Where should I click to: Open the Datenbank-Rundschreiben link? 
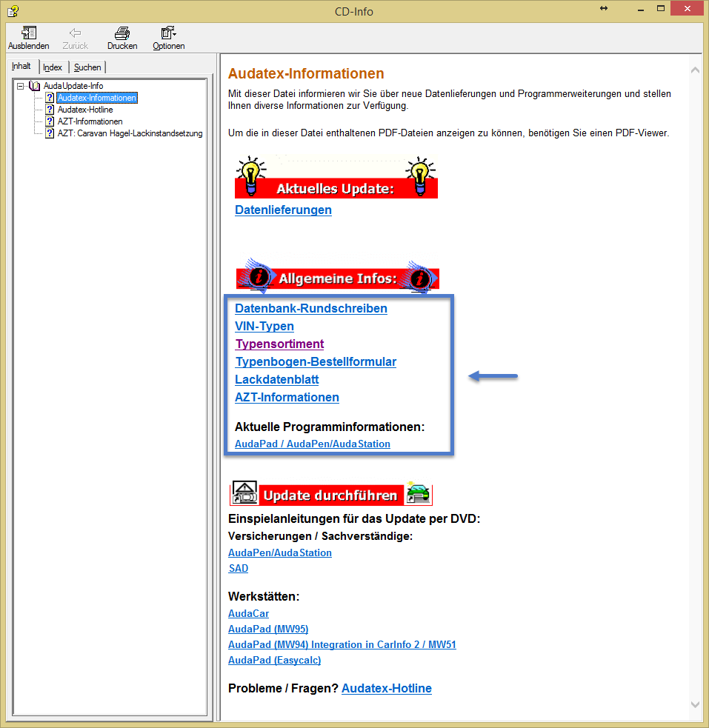311,308
